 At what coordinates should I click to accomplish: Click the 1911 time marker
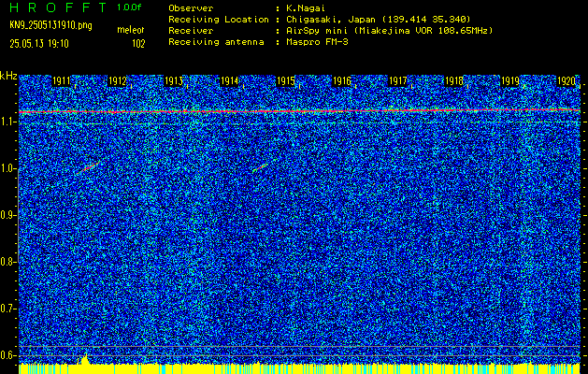tap(61, 81)
